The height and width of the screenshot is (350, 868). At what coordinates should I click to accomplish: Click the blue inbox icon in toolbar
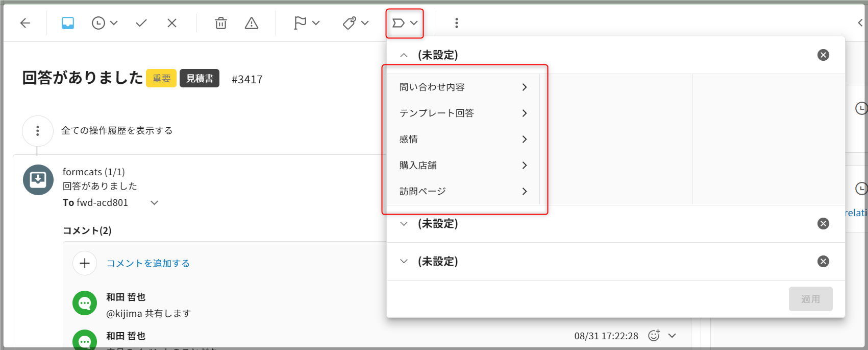tap(68, 23)
